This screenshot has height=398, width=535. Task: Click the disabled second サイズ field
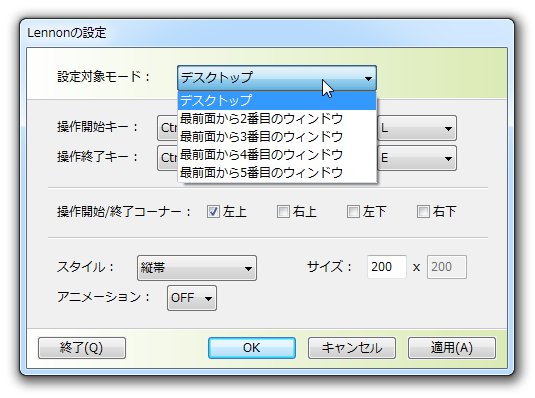tap(447, 267)
